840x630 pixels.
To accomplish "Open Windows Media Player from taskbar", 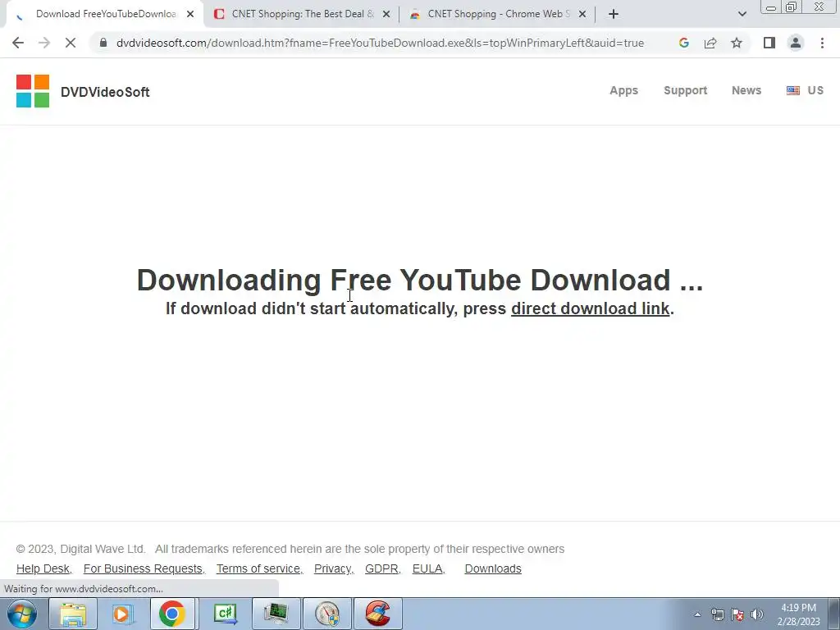I will pyautogui.click(x=122, y=614).
